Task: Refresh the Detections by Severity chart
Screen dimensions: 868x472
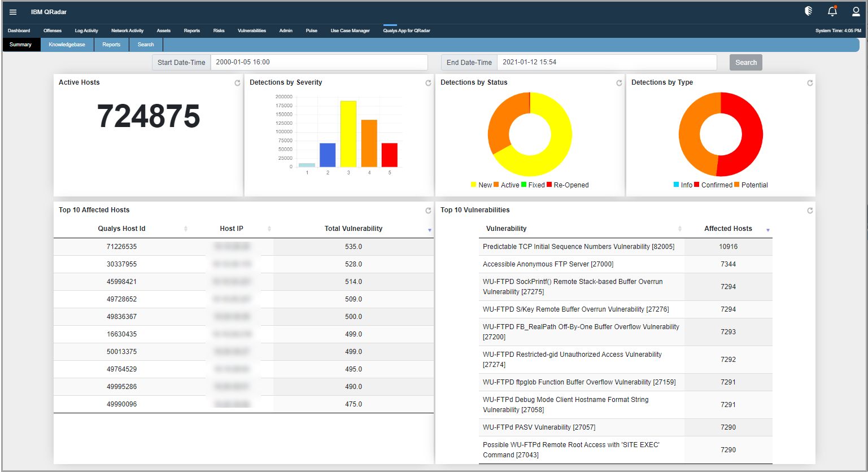Action: point(428,82)
